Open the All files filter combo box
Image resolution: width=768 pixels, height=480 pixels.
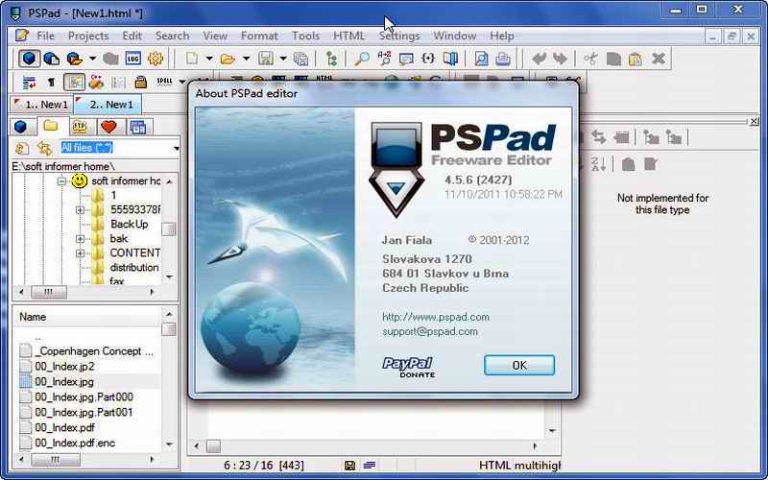(x=120, y=147)
